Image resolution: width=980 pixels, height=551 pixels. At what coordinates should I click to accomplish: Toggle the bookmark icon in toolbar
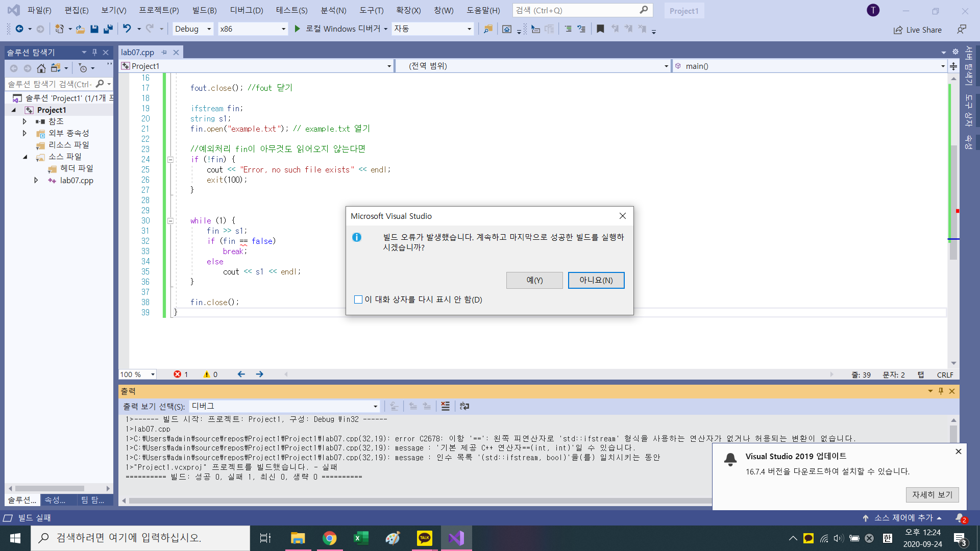pos(600,29)
